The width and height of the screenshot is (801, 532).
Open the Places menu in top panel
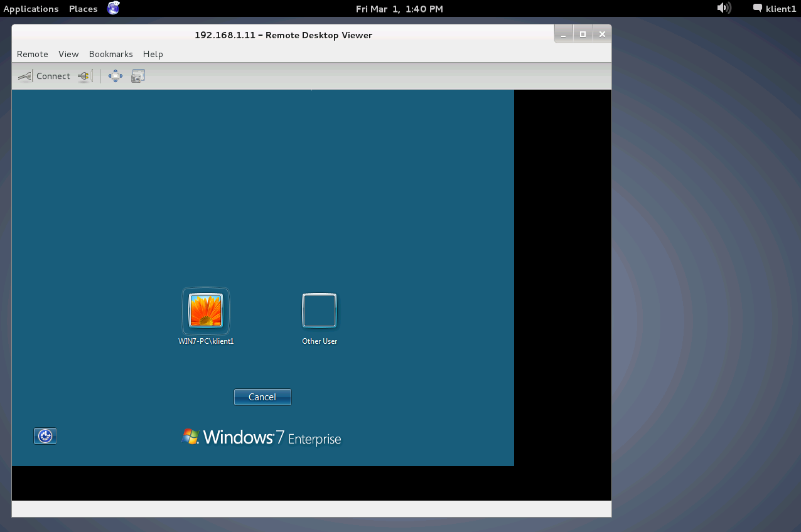83,9
